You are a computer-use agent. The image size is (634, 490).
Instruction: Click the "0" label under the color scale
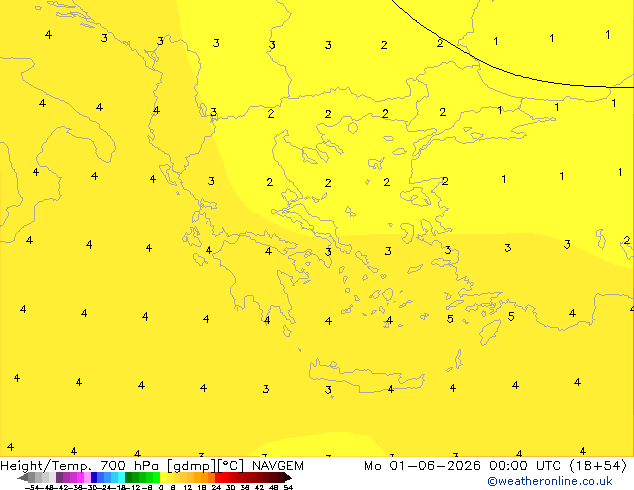[161, 487]
